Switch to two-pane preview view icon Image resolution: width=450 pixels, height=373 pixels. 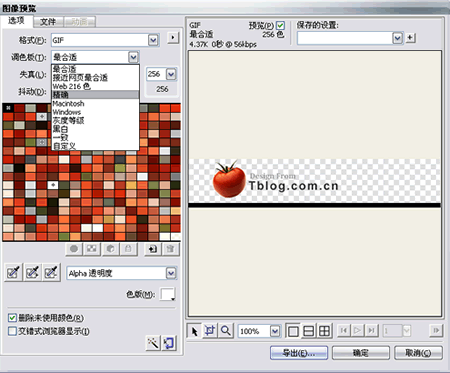point(309,331)
